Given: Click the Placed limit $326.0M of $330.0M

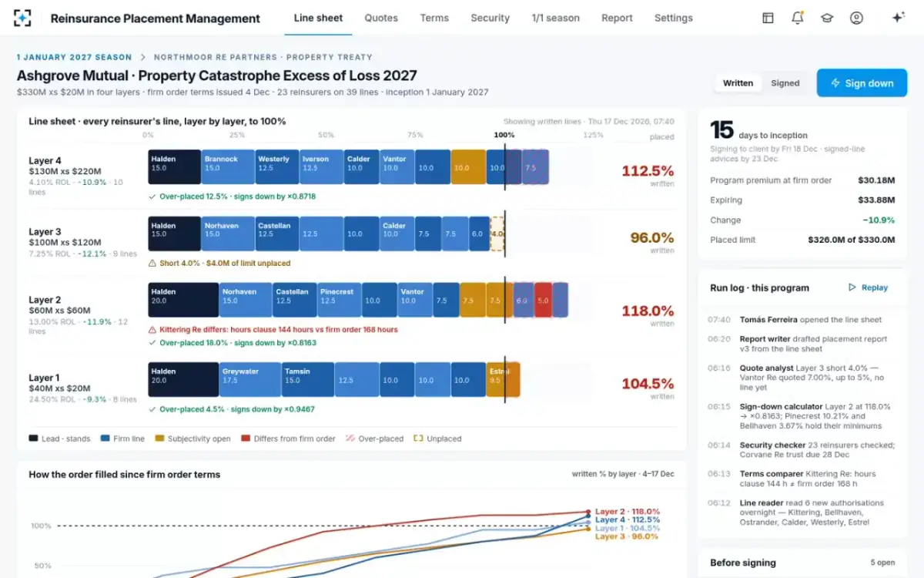Looking at the screenshot, I should point(852,240).
